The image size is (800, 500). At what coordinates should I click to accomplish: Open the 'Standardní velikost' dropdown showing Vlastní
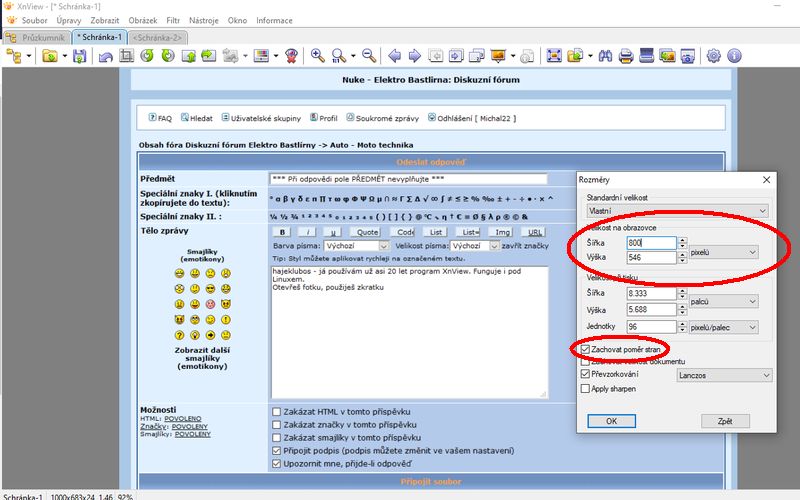point(677,211)
